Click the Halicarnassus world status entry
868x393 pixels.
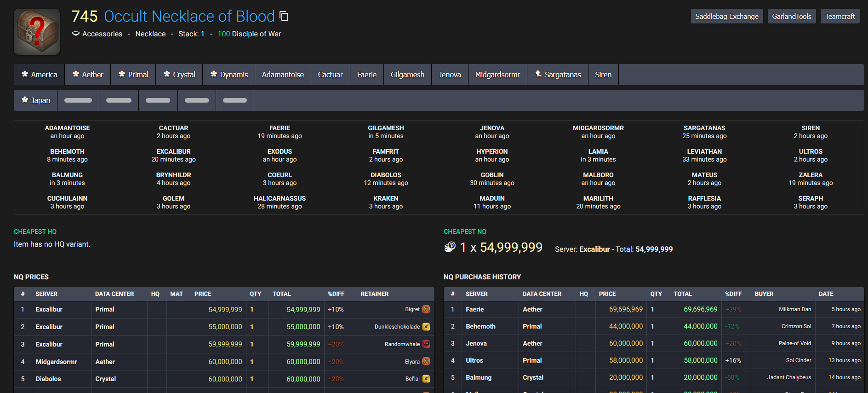point(280,202)
